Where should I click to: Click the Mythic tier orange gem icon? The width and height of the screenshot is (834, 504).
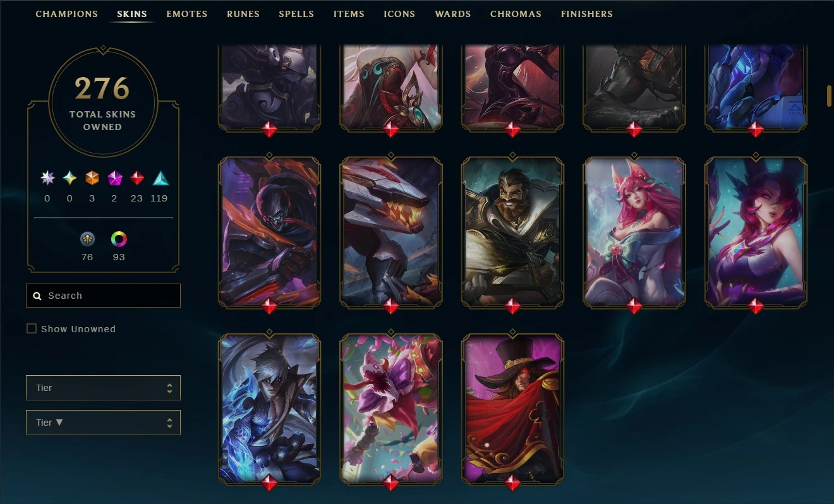pos(92,178)
